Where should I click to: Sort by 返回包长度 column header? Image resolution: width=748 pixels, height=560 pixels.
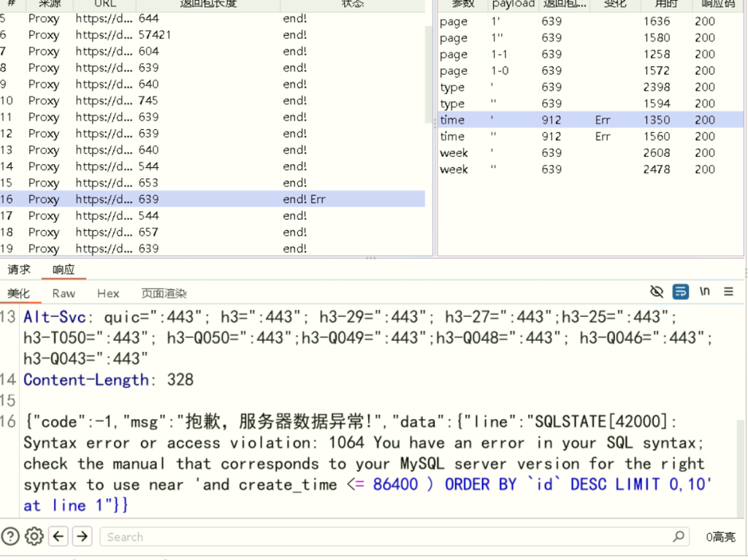[207, 4]
